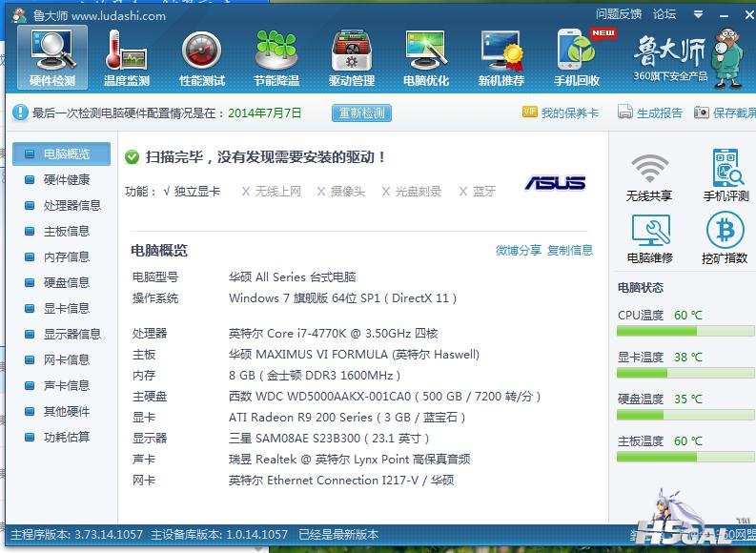
Task: Open the 硬件检测 hardware detection icon
Action: 52,57
